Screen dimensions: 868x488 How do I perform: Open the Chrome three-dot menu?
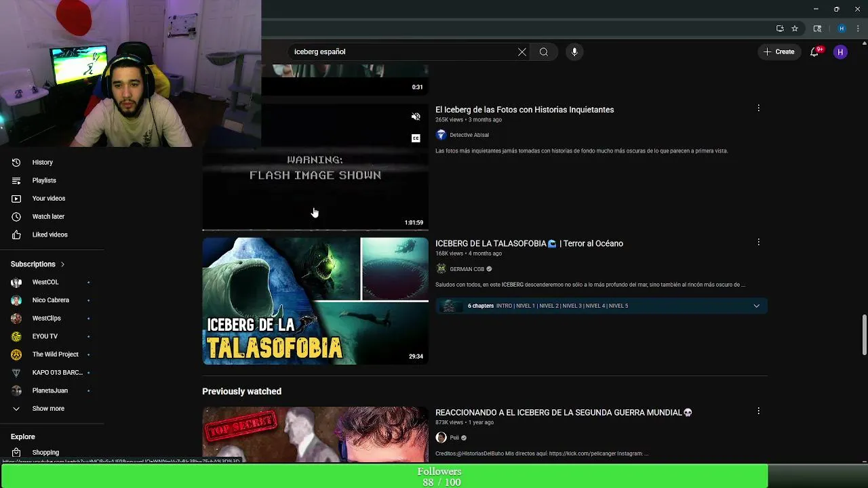point(858,28)
